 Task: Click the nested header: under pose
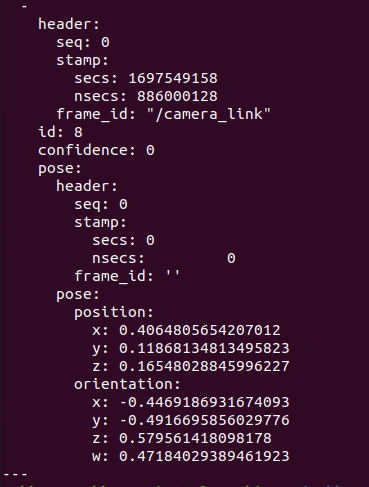(x=87, y=186)
